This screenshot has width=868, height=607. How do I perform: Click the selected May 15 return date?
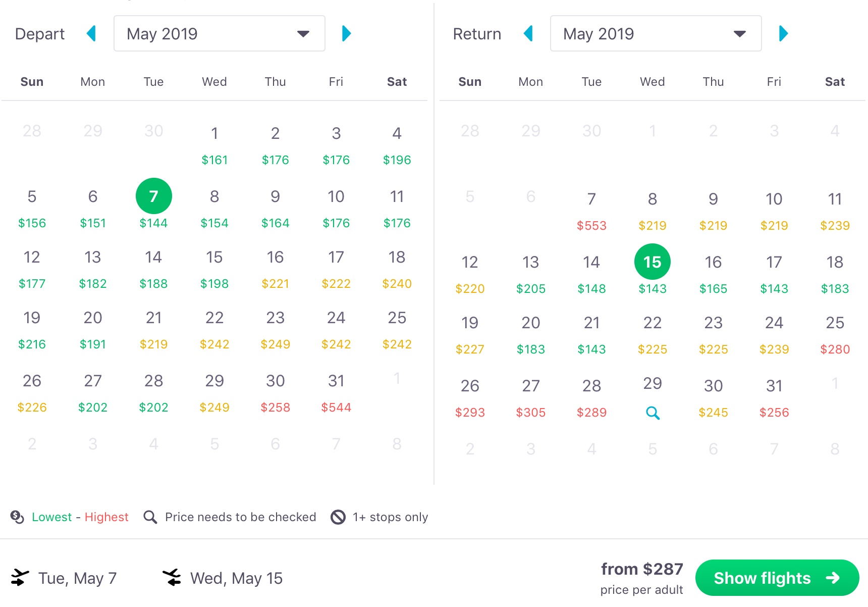(x=652, y=262)
